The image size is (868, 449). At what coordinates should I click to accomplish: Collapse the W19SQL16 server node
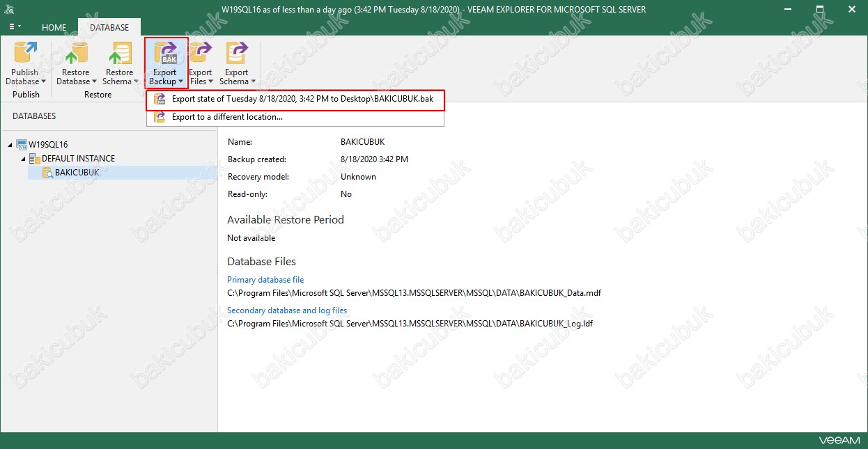[x=10, y=145]
